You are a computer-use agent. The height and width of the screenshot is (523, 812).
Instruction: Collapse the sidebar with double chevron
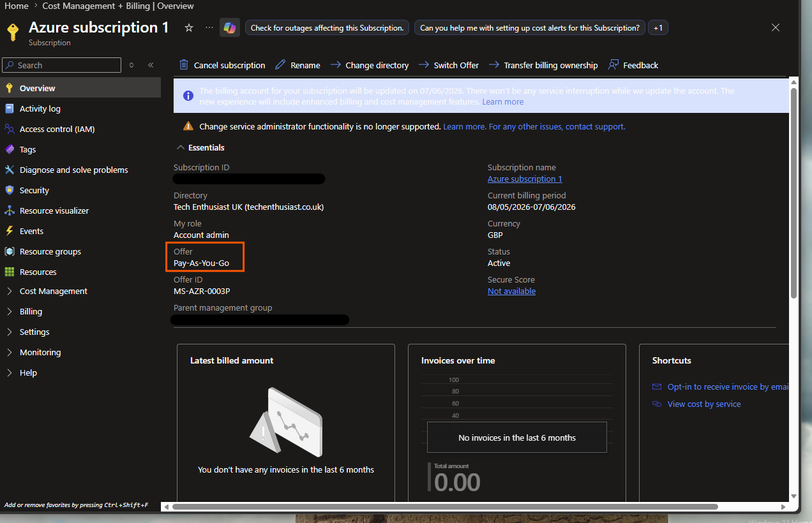click(x=151, y=65)
